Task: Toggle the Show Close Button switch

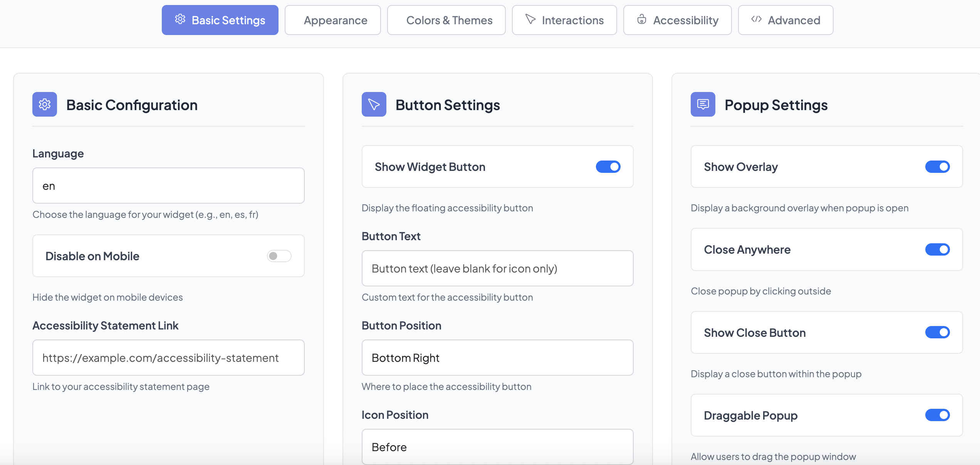Action: 937,332
